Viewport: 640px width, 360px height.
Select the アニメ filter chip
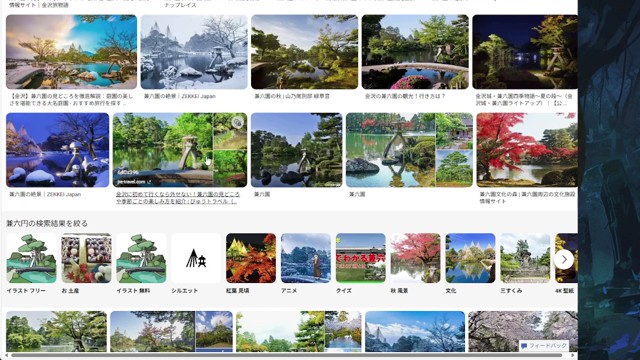point(306,264)
